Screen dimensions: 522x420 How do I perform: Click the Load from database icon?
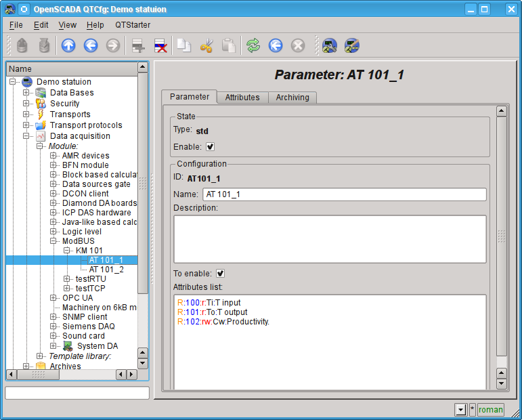tap(22, 45)
